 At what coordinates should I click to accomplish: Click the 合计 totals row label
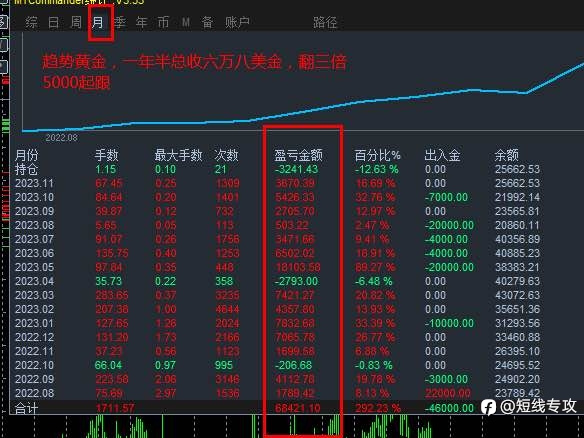click(26, 409)
